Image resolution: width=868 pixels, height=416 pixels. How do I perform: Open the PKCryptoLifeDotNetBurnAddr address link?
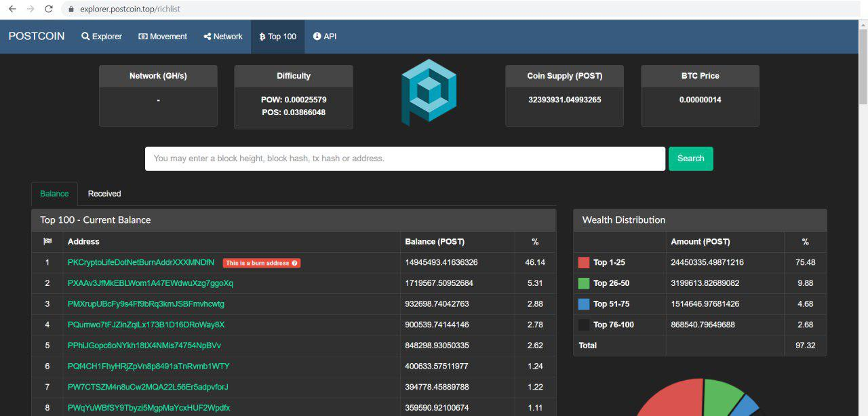pyautogui.click(x=140, y=262)
